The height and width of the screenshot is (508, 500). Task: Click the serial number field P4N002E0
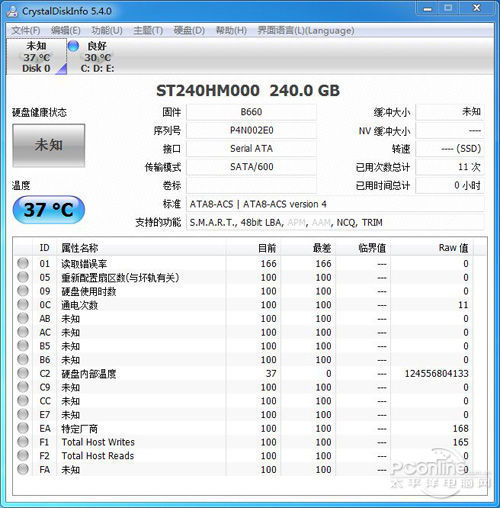click(251, 130)
